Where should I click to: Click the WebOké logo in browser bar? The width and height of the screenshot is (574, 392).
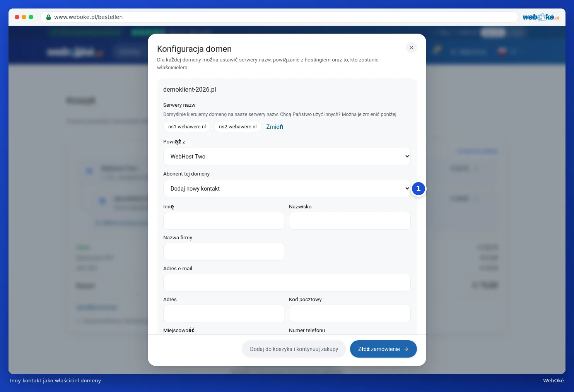541,17
